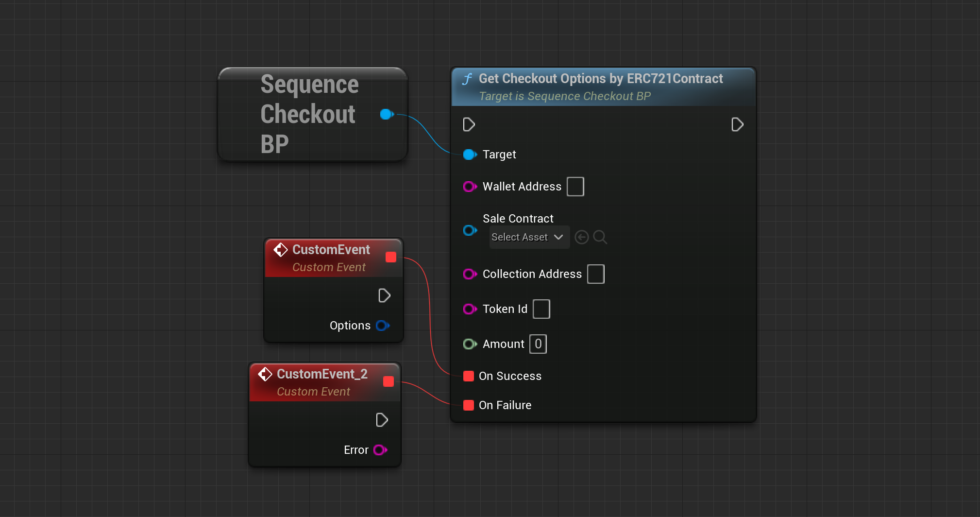The height and width of the screenshot is (517, 980).
Task: Click CustomEvent execution output pin
Action: point(384,295)
